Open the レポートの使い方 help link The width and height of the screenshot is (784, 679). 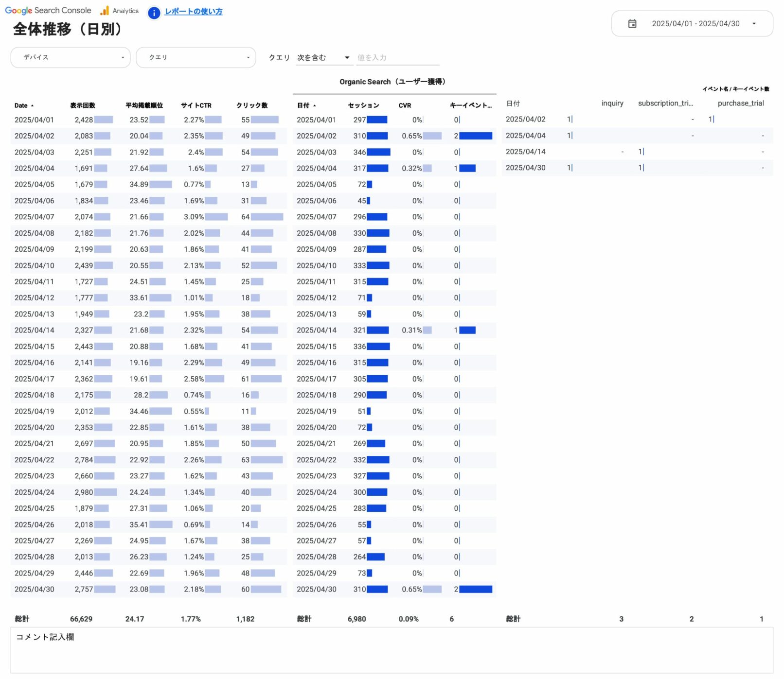click(x=193, y=11)
